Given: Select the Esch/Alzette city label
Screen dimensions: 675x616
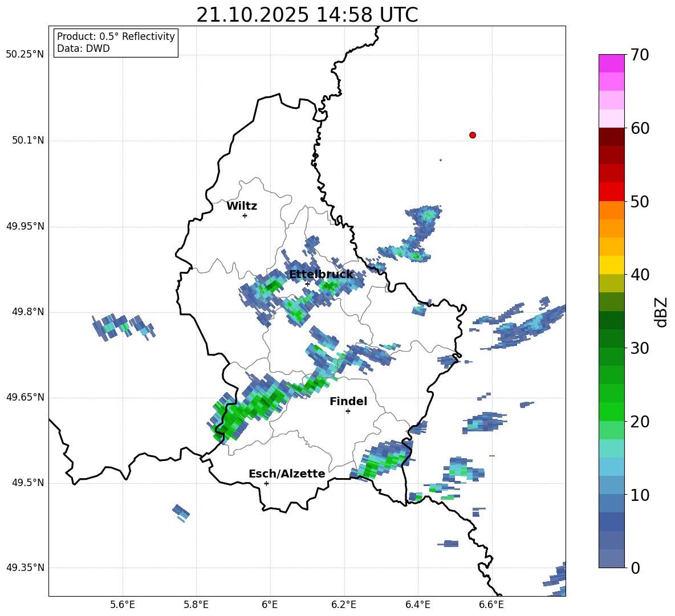Looking at the screenshot, I should click(x=287, y=474).
